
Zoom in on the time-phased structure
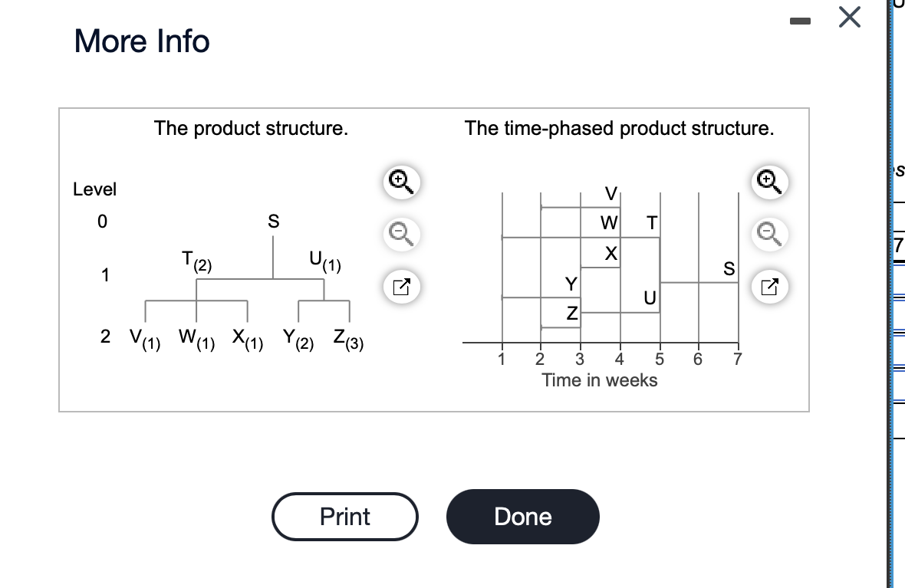click(x=771, y=181)
